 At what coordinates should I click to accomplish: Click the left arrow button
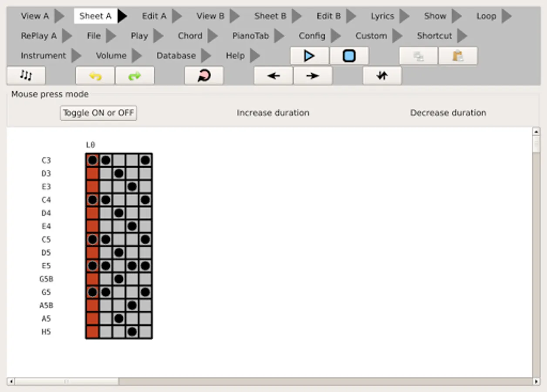[273, 75]
